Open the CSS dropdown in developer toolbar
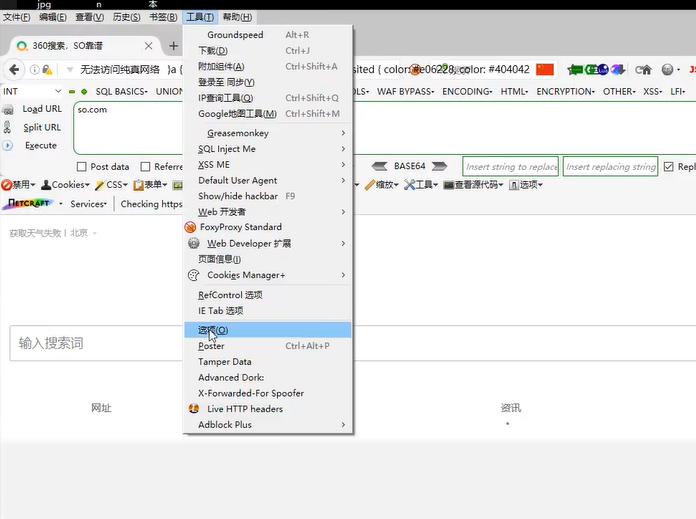 (111, 185)
